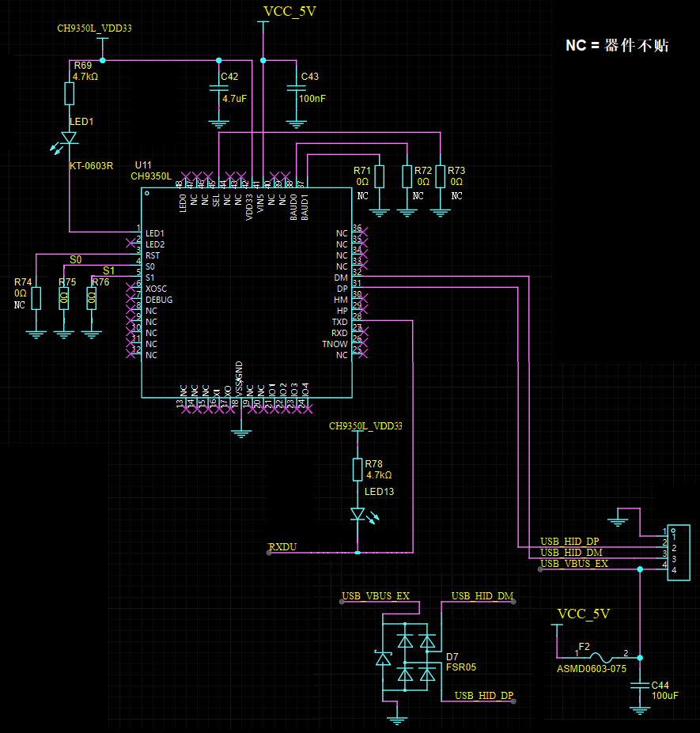This screenshot has height=733, width=700.
Task: Click the F2 fuse symbol
Action: [x=603, y=656]
